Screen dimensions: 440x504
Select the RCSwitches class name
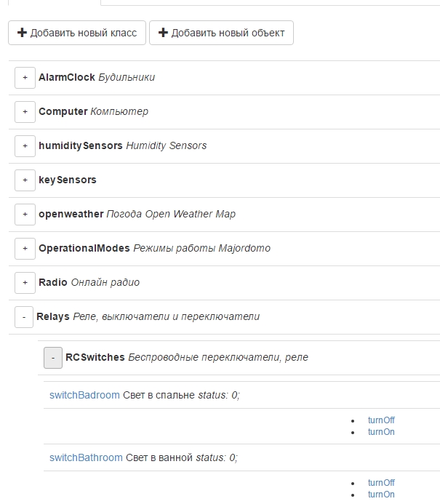click(x=95, y=357)
